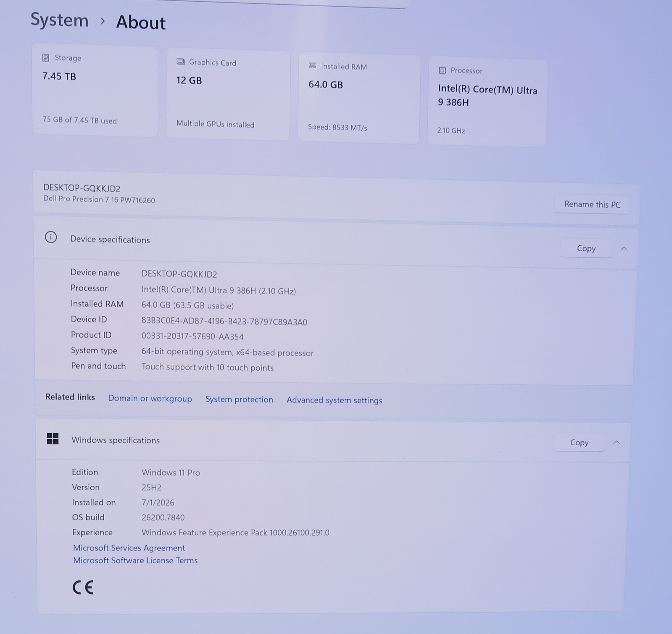
Task: Click the Windows logo icon
Action: 53,439
